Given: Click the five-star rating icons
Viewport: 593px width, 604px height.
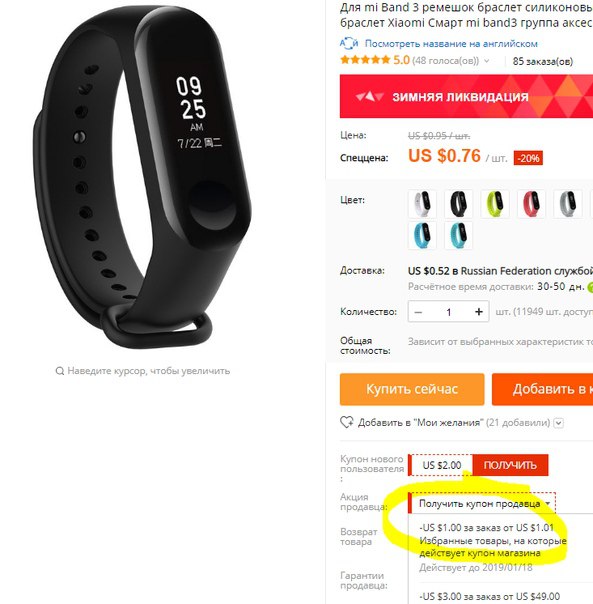Looking at the screenshot, I should coord(365,60).
